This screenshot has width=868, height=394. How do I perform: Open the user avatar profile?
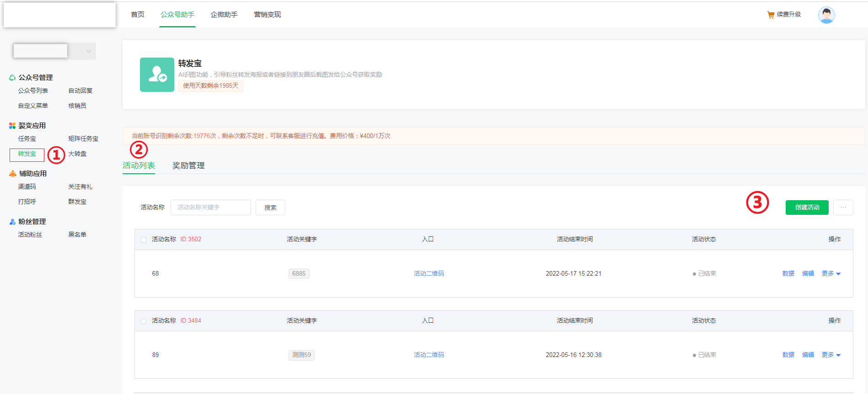tap(826, 15)
